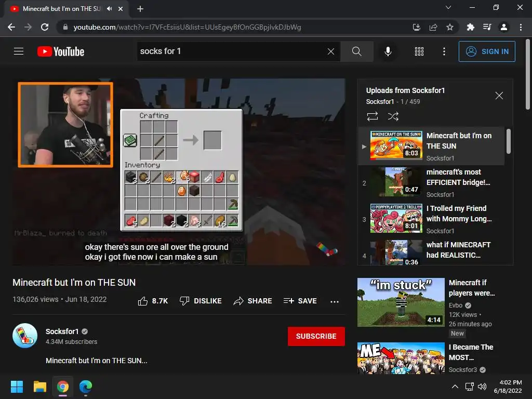Open a new browser tab
Viewport: 532px width, 399px height.
pyautogui.click(x=140, y=9)
